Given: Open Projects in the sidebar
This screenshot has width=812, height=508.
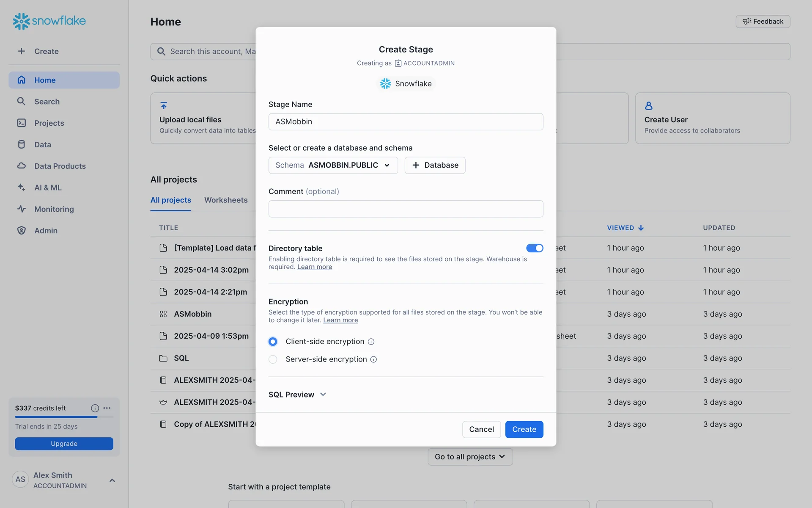Looking at the screenshot, I should 49,123.
